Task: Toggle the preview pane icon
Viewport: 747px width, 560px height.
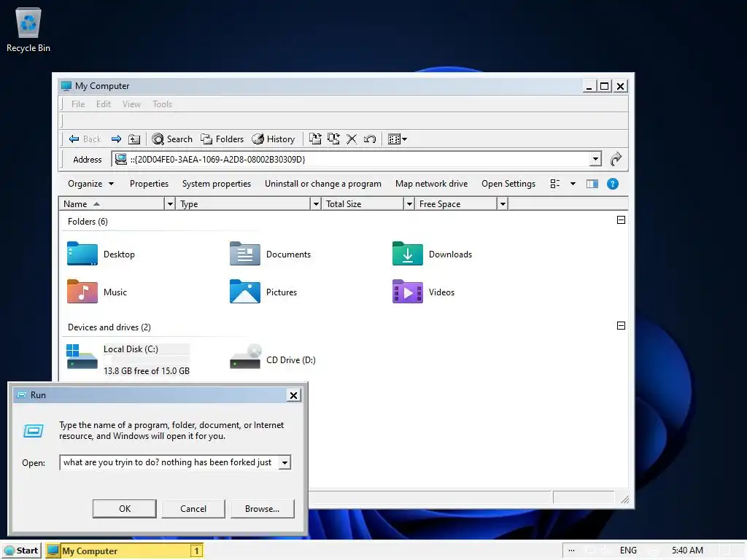Action: click(x=592, y=184)
